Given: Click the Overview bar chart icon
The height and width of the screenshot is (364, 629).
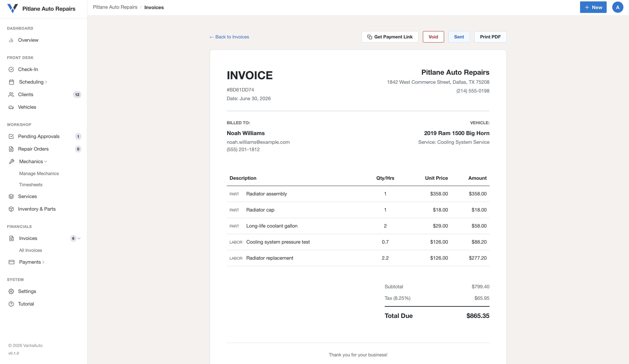Looking at the screenshot, I should [11, 40].
